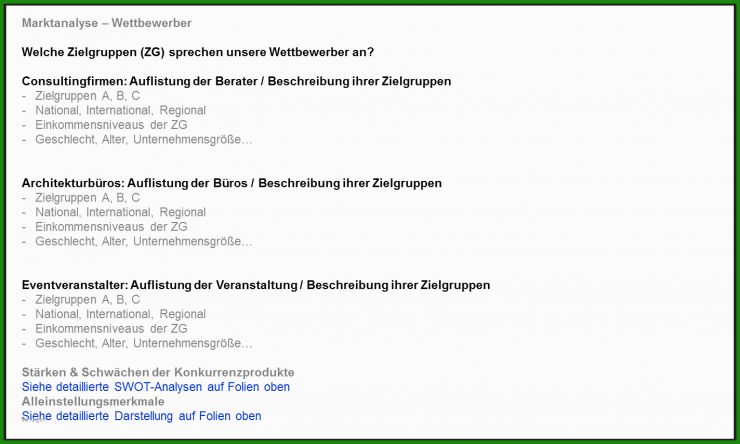Select the question 'Welche Zielgruppen (ZG) sprechen unsere Wettbewerber an?'
The height and width of the screenshot is (444, 740).
coord(198,52)
